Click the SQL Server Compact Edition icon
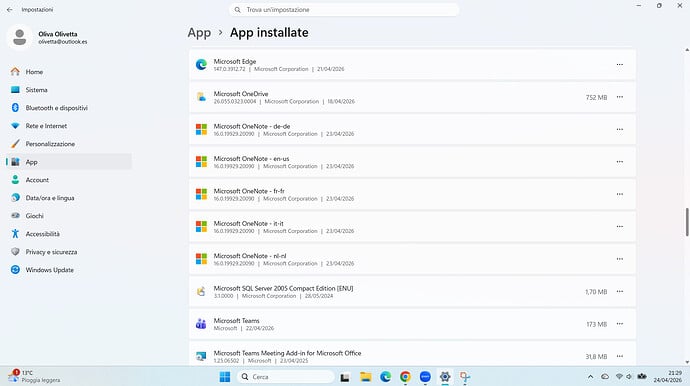Image resolution: width=690 pixels, height=386 pixels. point(201,291)
